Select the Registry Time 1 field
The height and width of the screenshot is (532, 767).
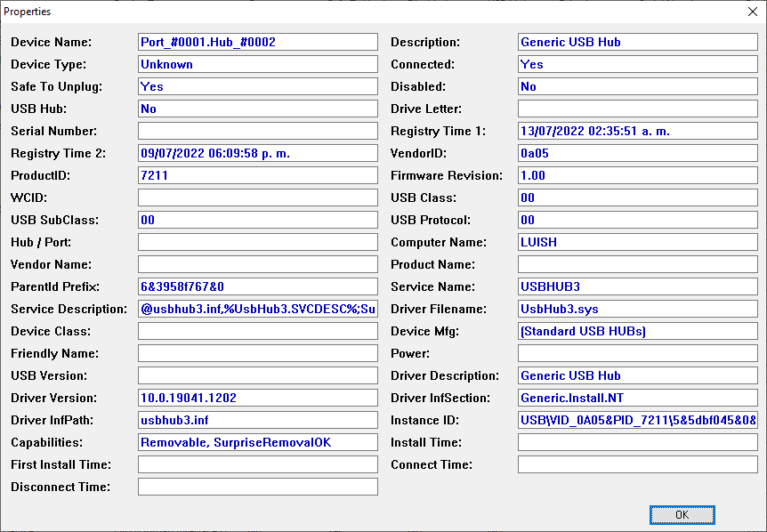tap(637, 131)
